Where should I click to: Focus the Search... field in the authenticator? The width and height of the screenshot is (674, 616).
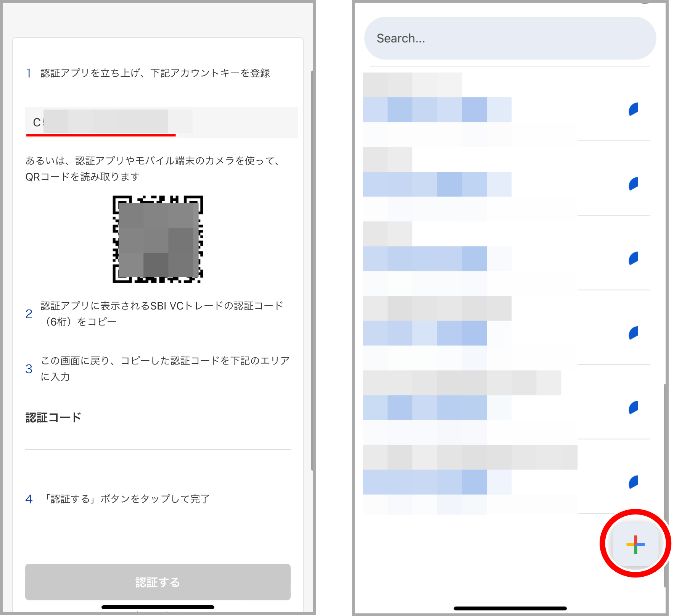tap(510, 39)
